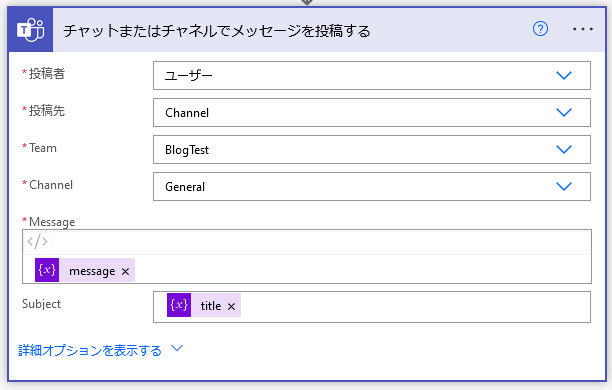Click empty area of Message text box
The image size is (612, 390).
pyautogui.click(x=361, y=269)
